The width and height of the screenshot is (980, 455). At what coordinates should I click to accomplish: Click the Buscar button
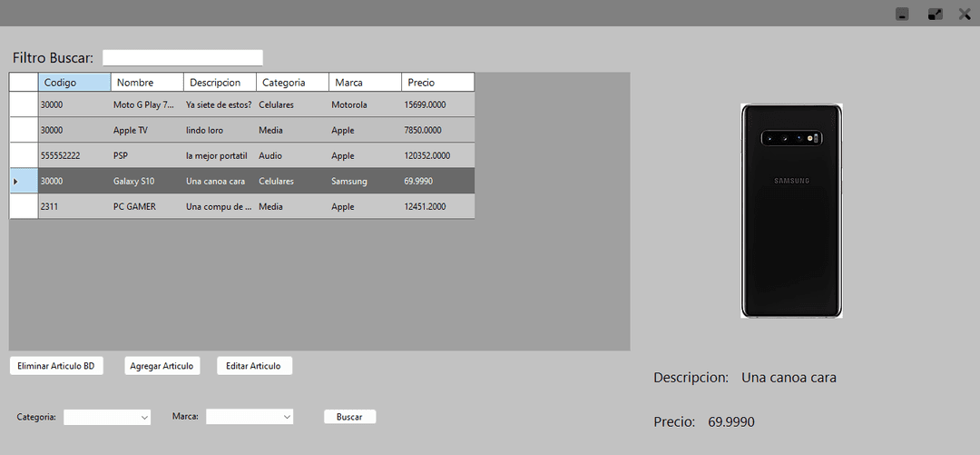pos(350,417)
